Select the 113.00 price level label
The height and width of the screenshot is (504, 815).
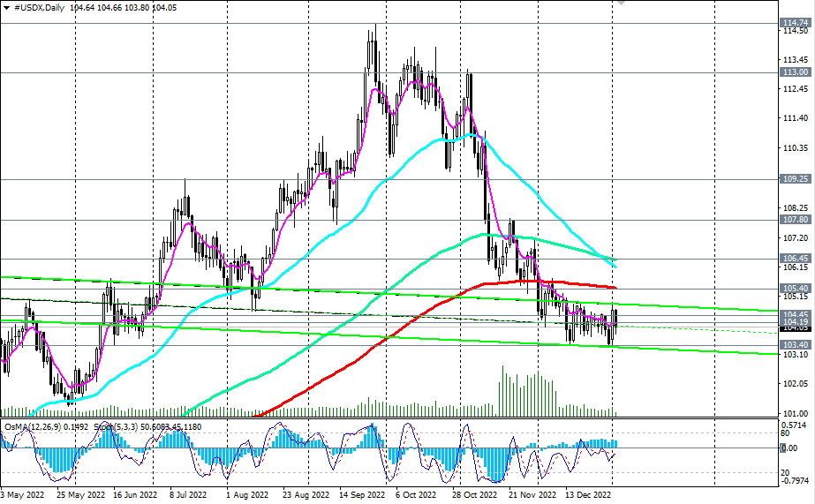[x=793, y=72]
